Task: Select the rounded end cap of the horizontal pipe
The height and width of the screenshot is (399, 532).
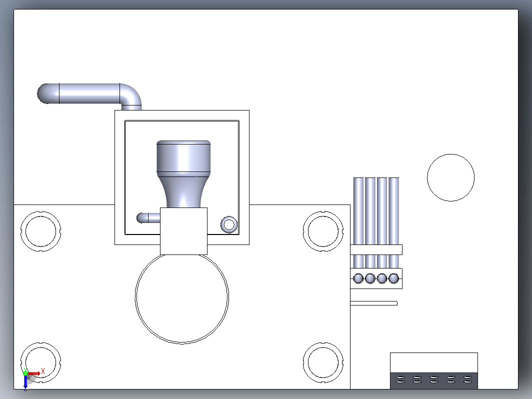Action: [48, 93]
